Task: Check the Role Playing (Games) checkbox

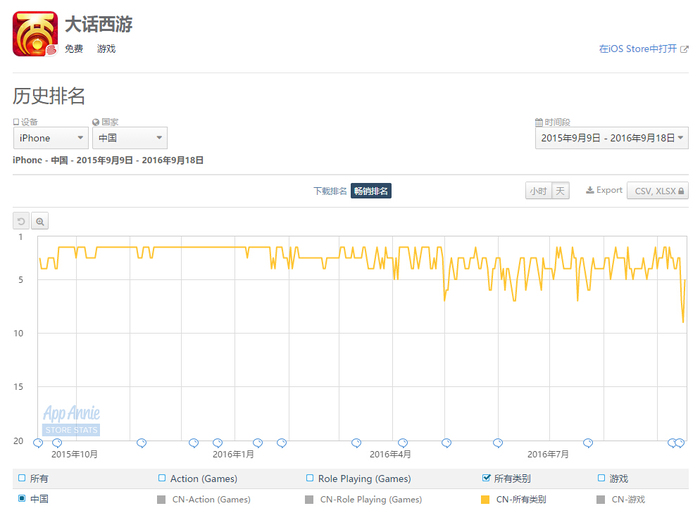Action: pos(309,478)
